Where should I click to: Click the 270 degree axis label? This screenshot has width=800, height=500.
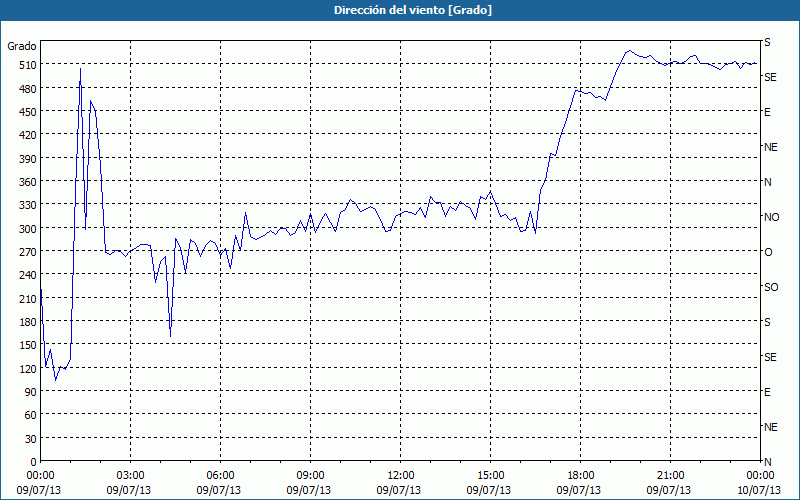[x=28, y=252]
